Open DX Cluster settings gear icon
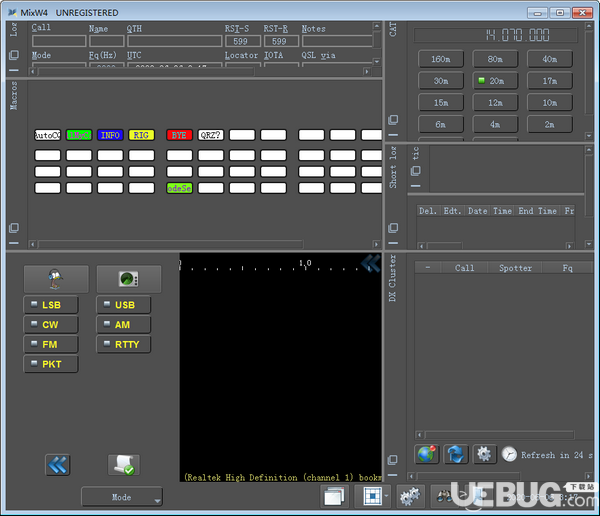This screenshot has height=516, width=600. (484, 454)
